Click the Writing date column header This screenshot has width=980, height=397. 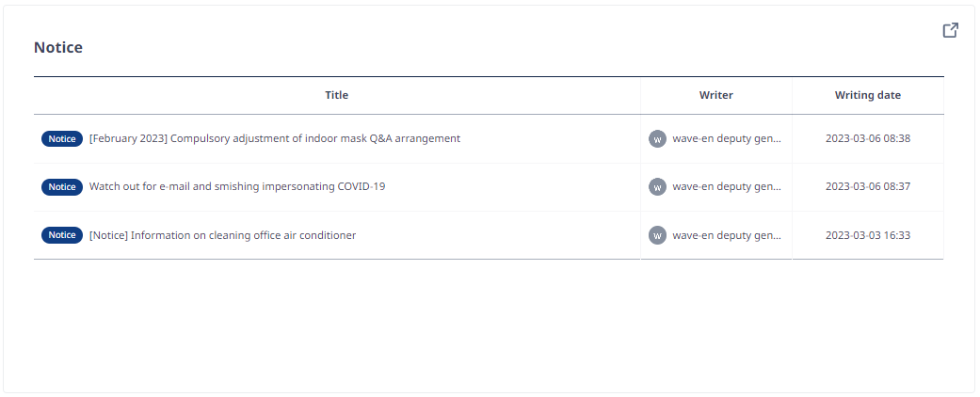(867, 96)
